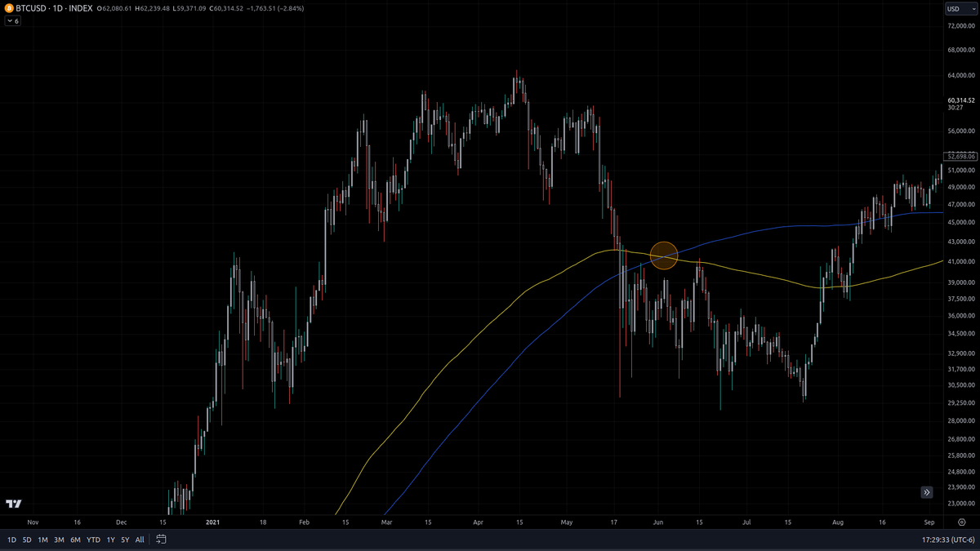Click the BTCUSD · 1D · INDEX title

click(x=53, y=8)
